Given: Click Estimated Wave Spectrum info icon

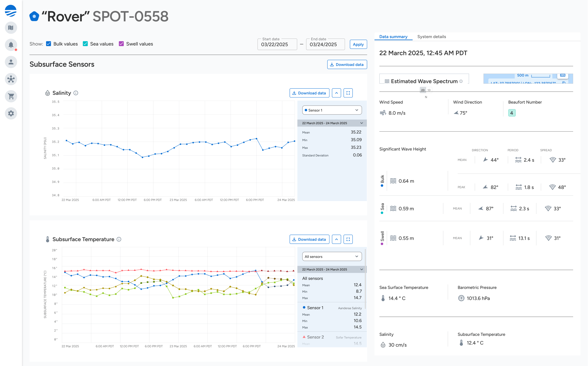Looking at the screenshot, I should tap(461, 81).
